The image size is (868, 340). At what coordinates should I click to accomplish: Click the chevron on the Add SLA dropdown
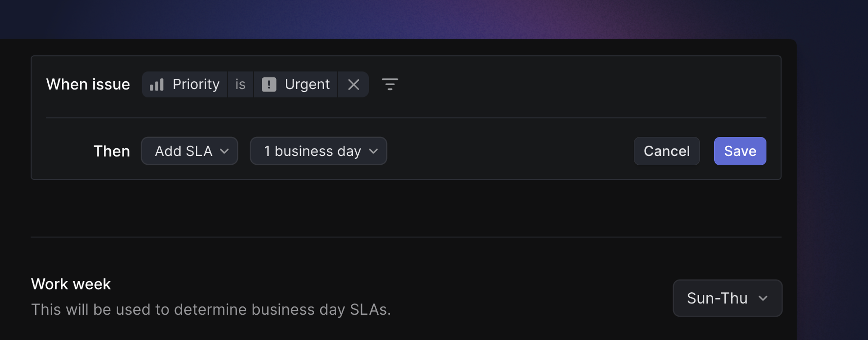pyautogui.click(x=225, y=151)
